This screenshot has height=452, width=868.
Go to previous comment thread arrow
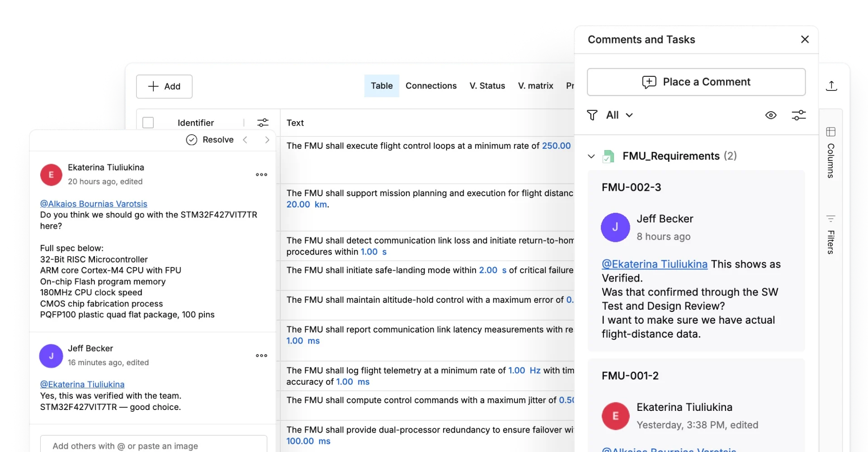(x=245, y=140)
